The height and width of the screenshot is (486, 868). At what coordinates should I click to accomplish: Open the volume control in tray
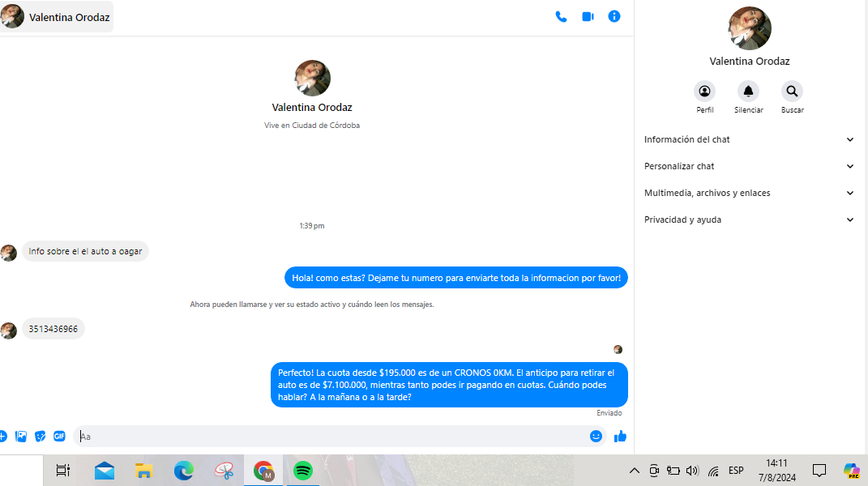[x=692, y=471]
